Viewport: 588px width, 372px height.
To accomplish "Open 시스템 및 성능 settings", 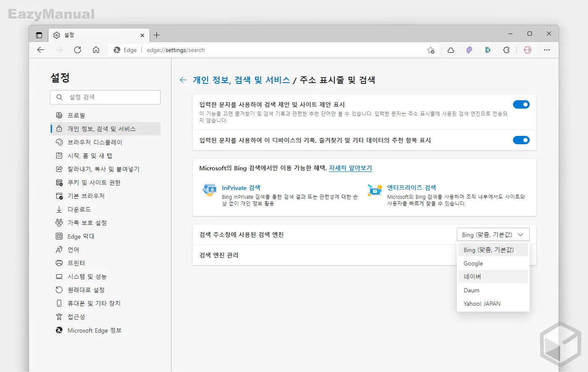I will pos(105,276).
